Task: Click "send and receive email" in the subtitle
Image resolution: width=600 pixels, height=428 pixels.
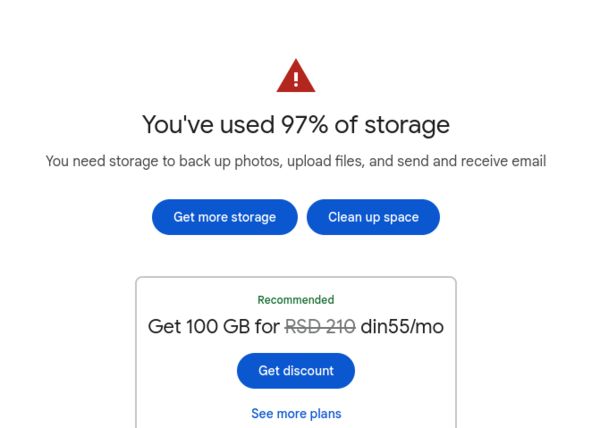Action: tap(471, 161)
